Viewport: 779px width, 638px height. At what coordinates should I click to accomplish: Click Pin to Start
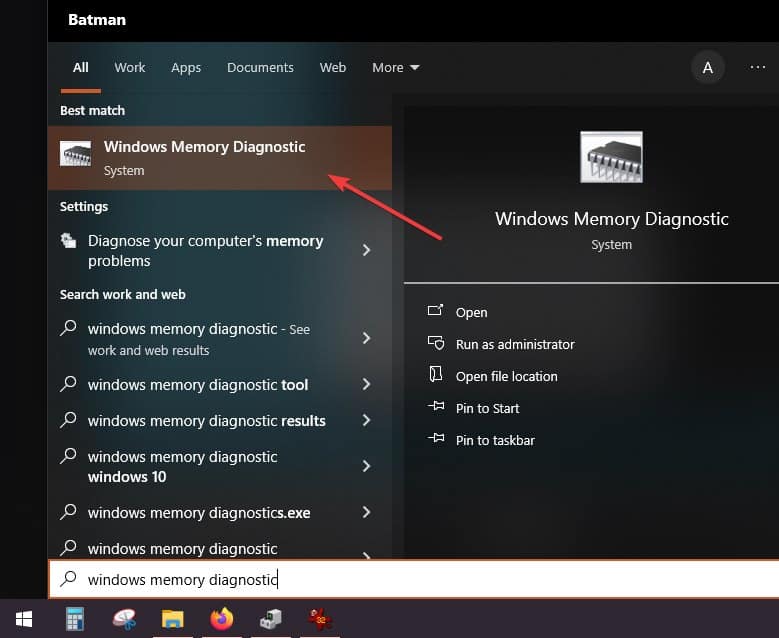pos(487,408)
